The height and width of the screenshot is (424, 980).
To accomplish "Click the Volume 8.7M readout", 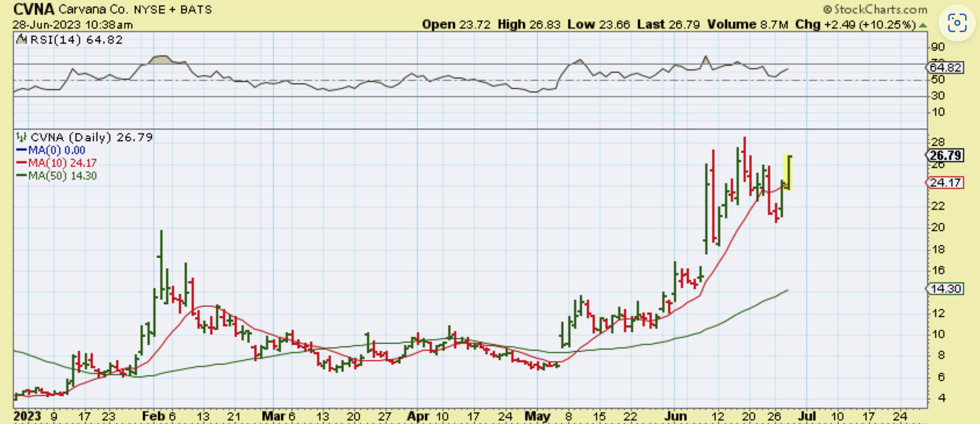I will [x=747, y=24].
